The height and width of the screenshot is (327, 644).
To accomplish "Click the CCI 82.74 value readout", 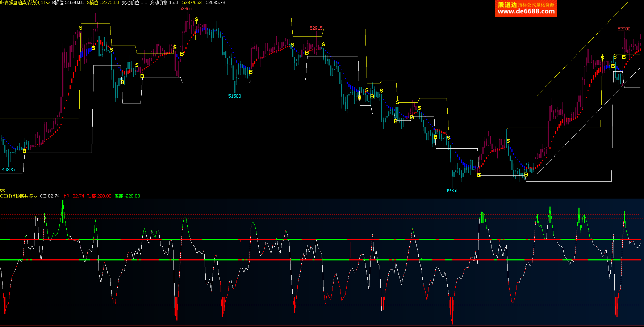I will (x=50, y=196).
